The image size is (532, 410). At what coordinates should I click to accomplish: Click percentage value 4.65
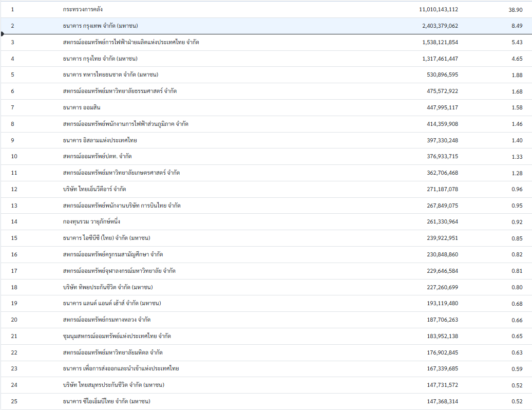click(x=517, y=59)
